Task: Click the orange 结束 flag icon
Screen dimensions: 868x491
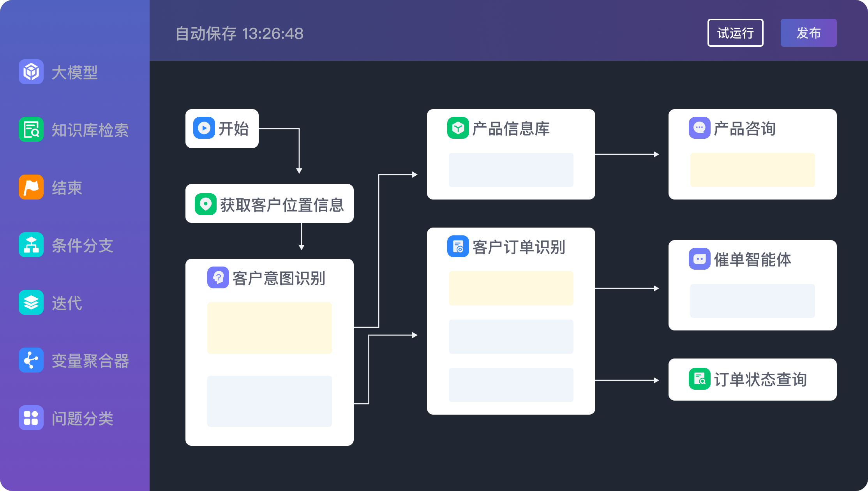Action: 31,187
